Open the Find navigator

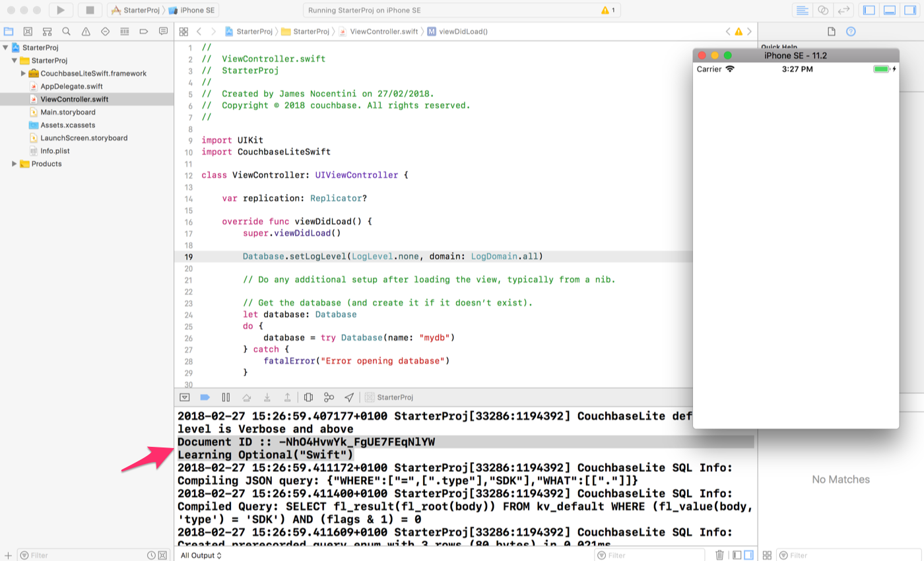(x=66, y=31)
